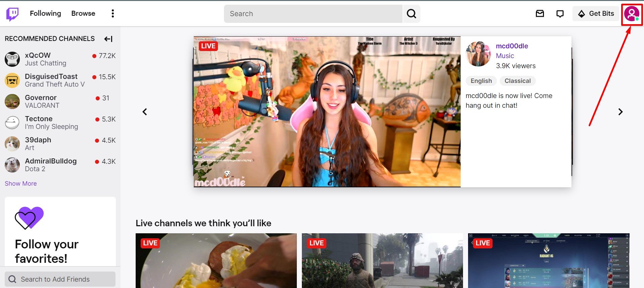
Task: Click the Get Bits button
Action: point(596,13)
